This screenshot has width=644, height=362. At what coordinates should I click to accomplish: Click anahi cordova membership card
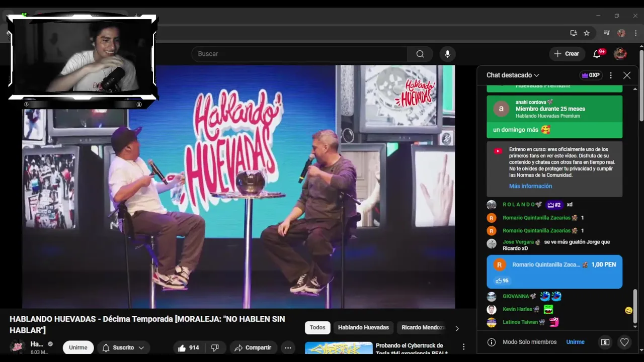coord(554,117)
